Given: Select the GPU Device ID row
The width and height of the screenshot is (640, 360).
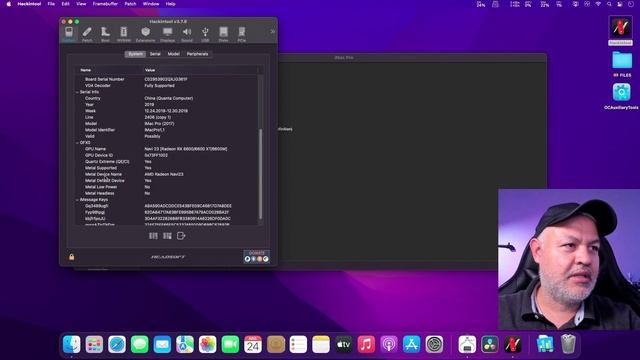Looking at the screenshot, I should coord(167,156).
